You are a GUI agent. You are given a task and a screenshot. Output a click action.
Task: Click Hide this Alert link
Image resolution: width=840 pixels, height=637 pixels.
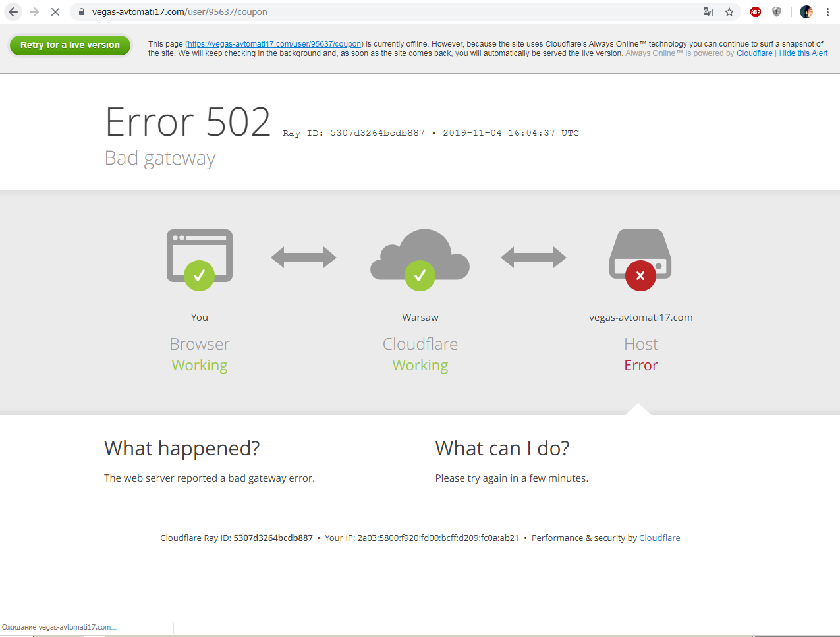[803, 53]
